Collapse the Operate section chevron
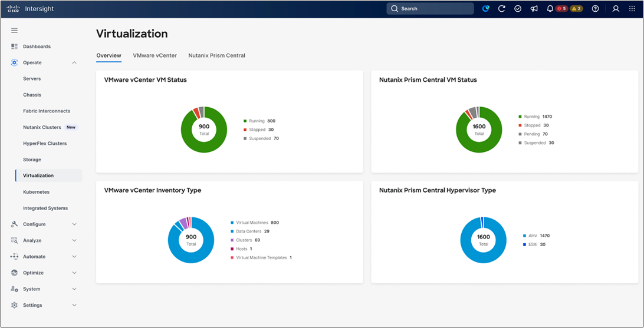Image resolution: width=644 pixels, height=328 pixels. tap(74, 63)
